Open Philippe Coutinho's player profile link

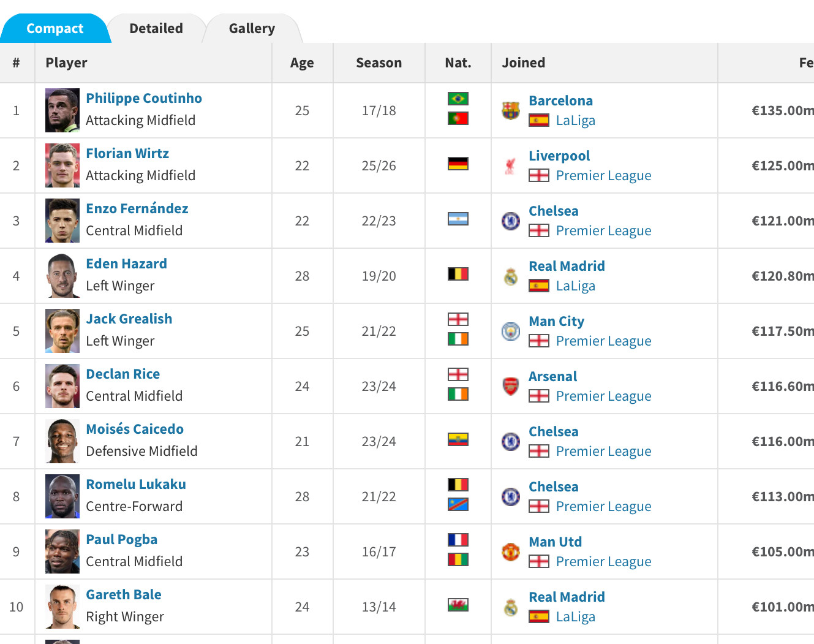(x=144, y=98)
